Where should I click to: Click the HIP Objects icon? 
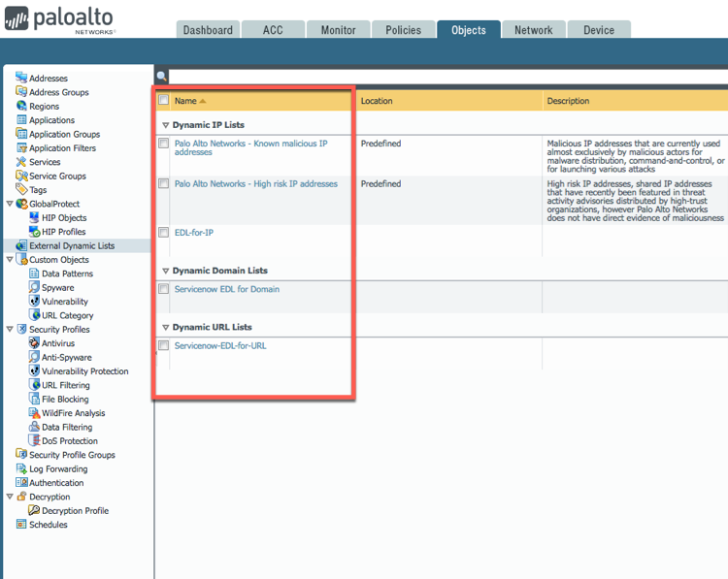point(34,217)
